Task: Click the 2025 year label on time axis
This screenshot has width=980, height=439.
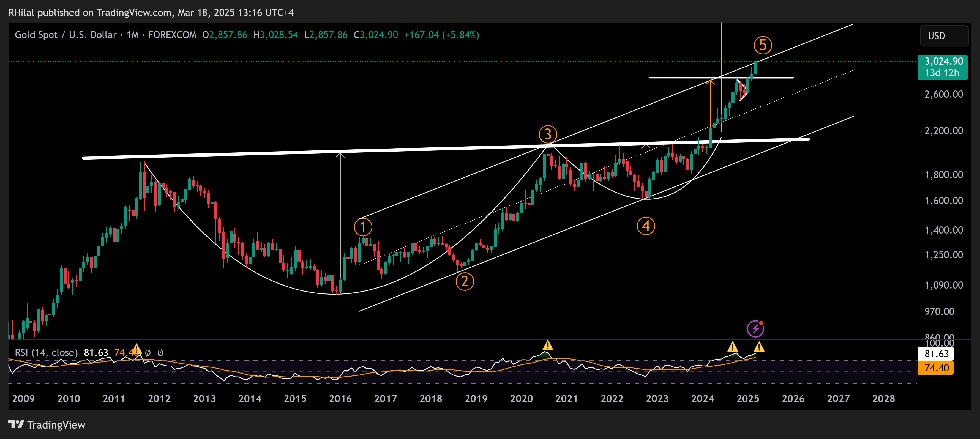Action: pyautogui.click(x=747, y=399)
